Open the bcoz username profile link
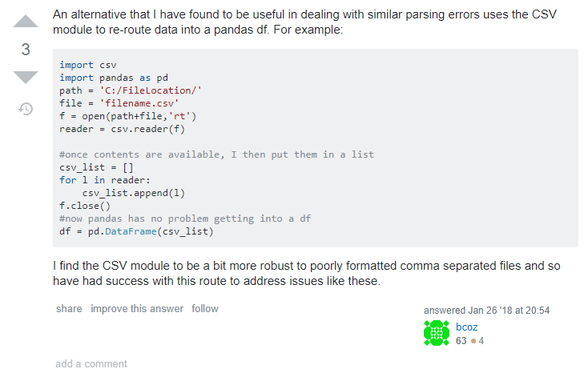 click(466, 327)
